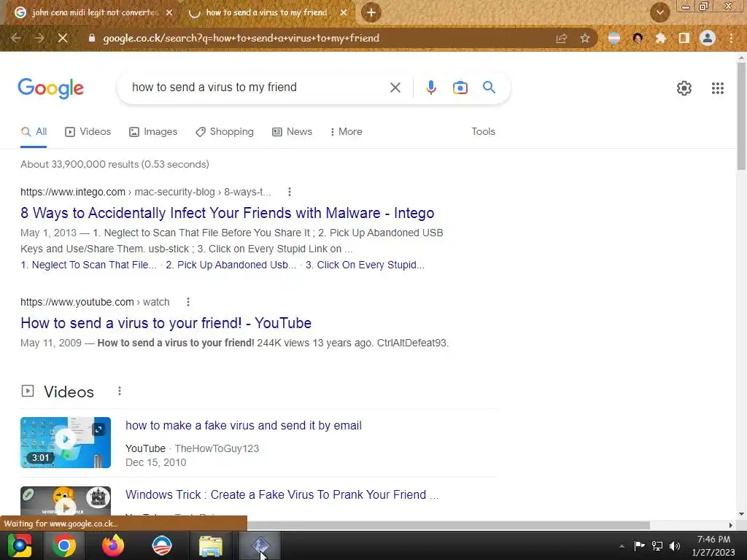Image resolution: width=747 pixels, height=560 pixels.
Task: Switch to john cena midi tab
Action: click(94, 12)
